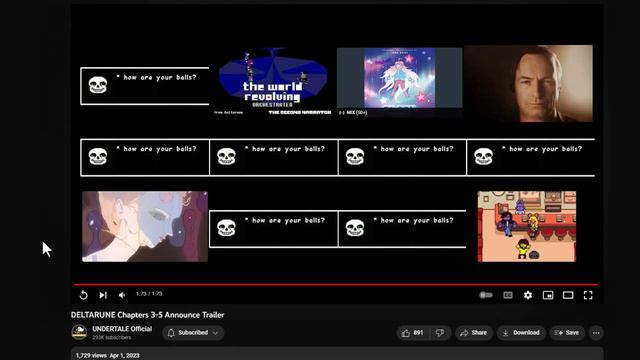Skip to the next video
Viewport: 640px width, 360px height.
pyautogui.click(x=103, y=295)
